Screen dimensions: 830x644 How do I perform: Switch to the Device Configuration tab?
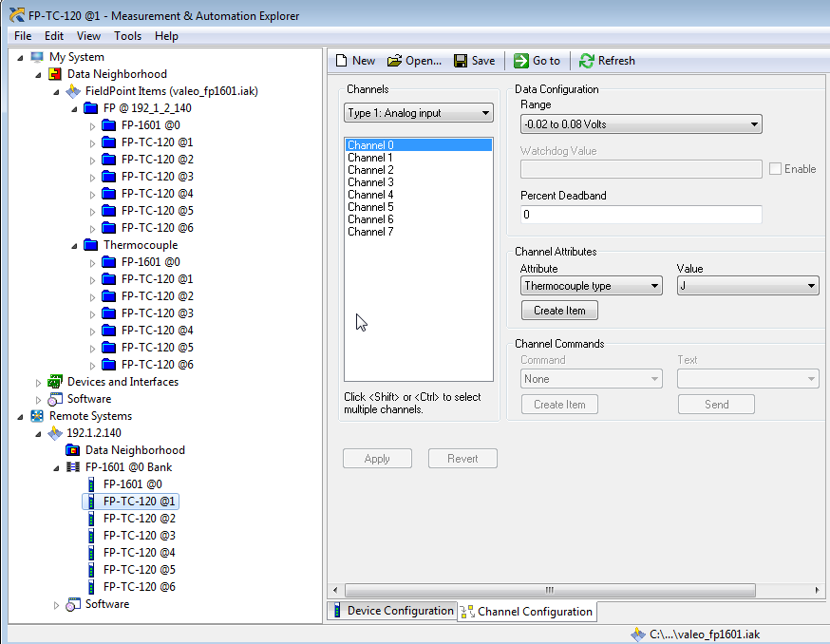[392, 611]
